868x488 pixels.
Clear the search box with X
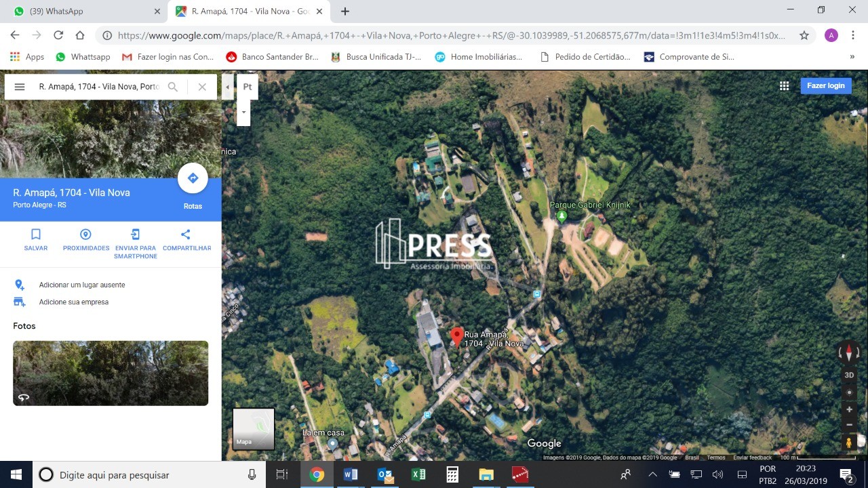(x=202, y=87)
